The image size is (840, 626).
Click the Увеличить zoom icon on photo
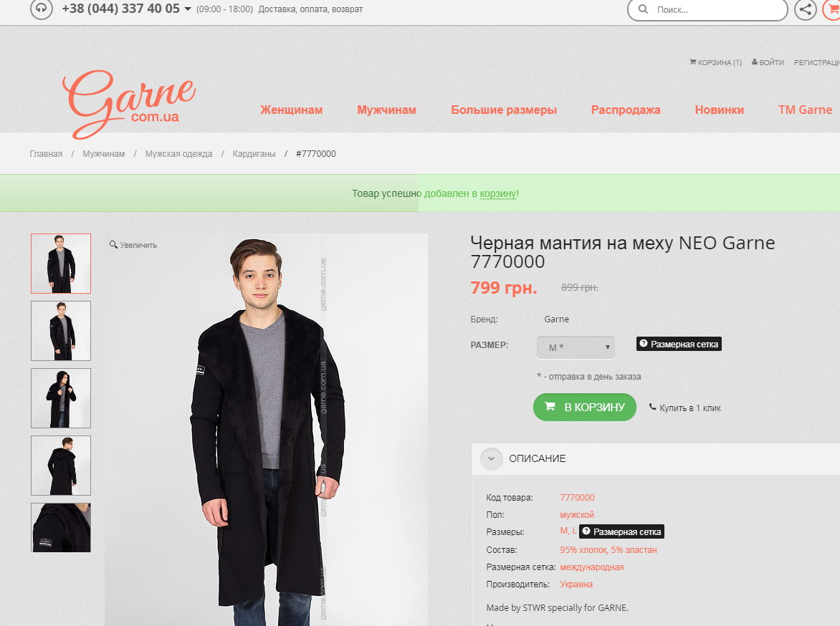pyautogui.click(x=113, y=245)
